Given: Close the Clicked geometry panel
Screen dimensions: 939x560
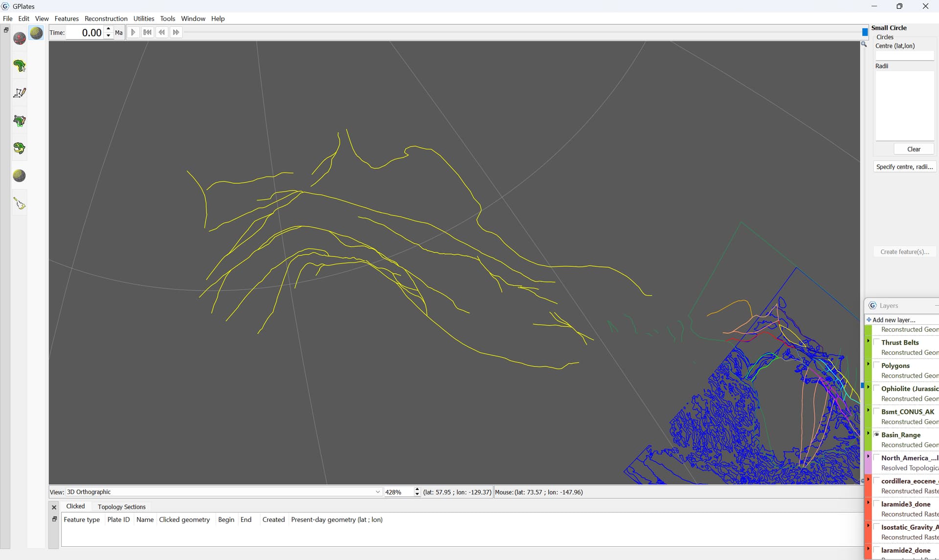Looking at the screenshot, I should tap(54, 507).
